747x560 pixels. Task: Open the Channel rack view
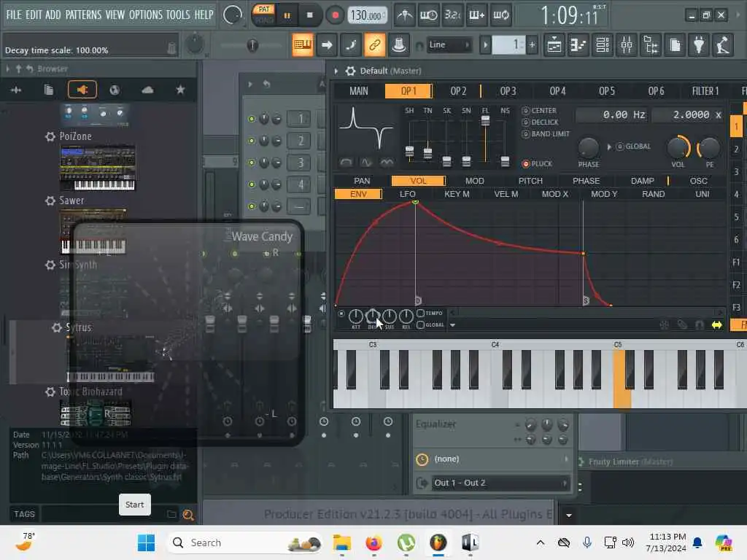point(603,45)
